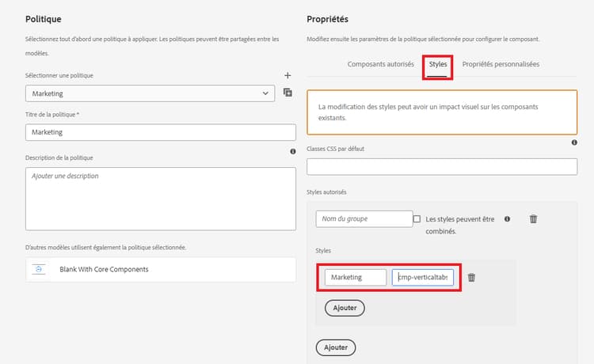Click the Blank With Core Components template icon

tap(40, 269)
